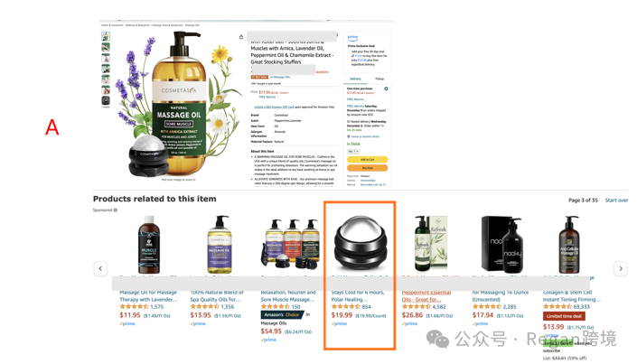Select the first product image thumbnail
This screenshot has height=364, width=637.
[x=106, y=36]
